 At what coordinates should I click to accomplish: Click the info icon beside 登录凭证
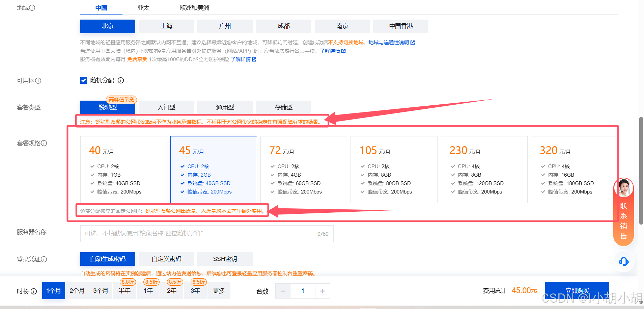pos(44,259)
